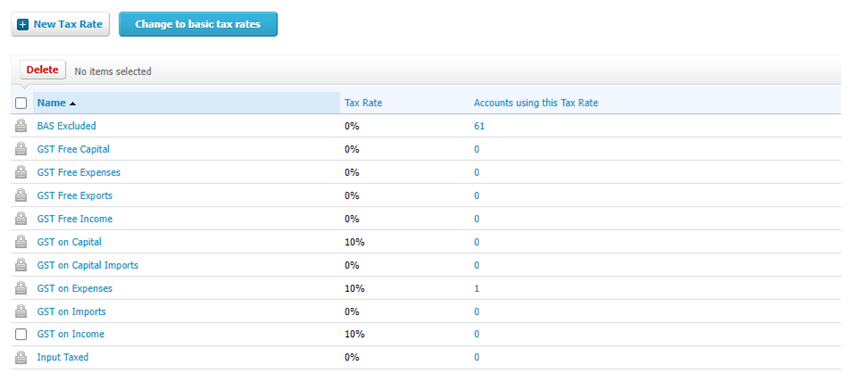The width and height of the screenshot is (851, 382).
Task: Click the lock icon beside GST Free Exports
Action: [21, 196]
